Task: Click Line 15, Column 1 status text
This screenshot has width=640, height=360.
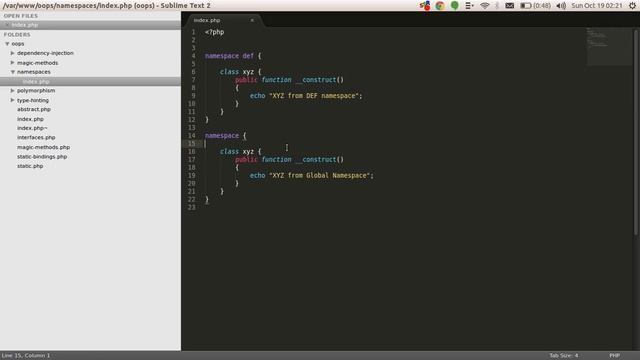Action: pyautogui.click(x=26, y=356)
